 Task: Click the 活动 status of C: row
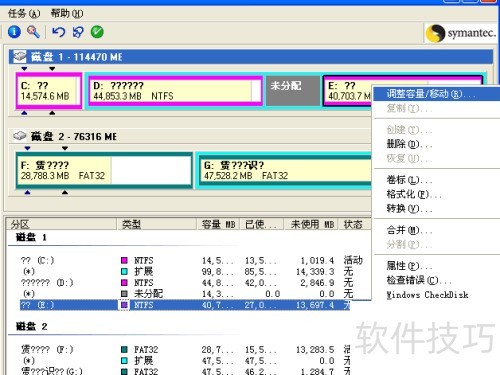tap(353, 260)
